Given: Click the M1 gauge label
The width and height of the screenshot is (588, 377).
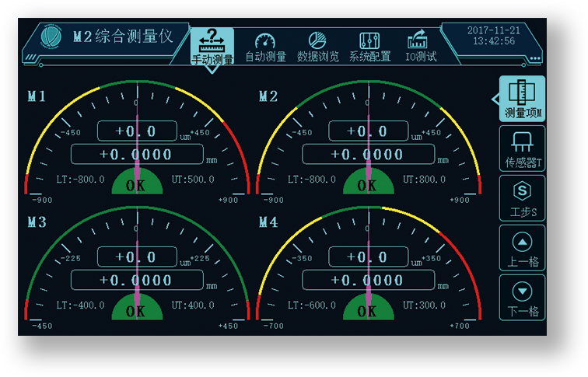Looking at the screenshot, I should pos(37,96).
